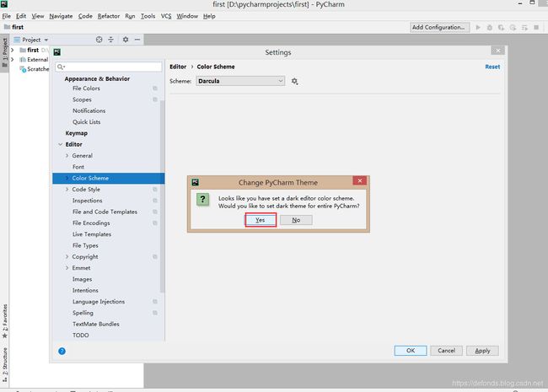Select Keymap in settings tree
The image size is (548, 392).
point(76,133)
